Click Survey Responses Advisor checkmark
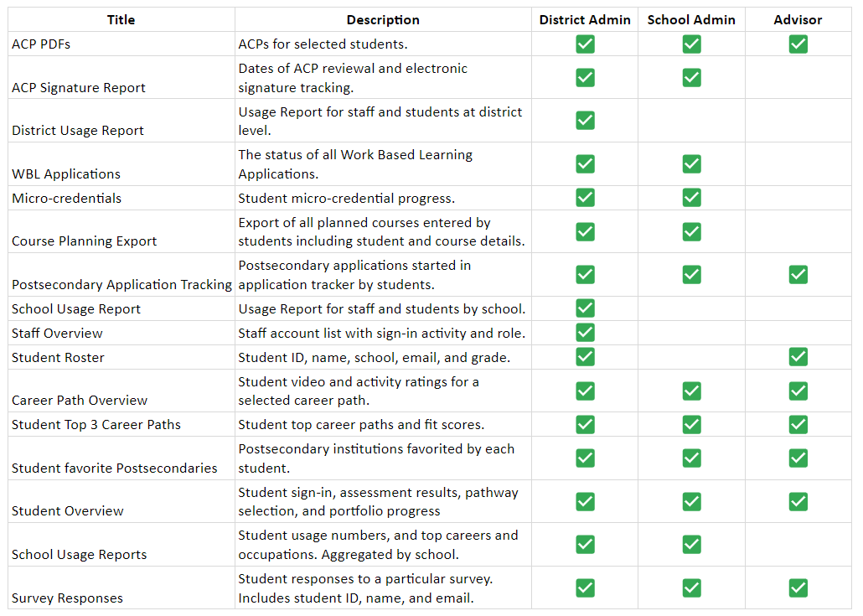 798,588
